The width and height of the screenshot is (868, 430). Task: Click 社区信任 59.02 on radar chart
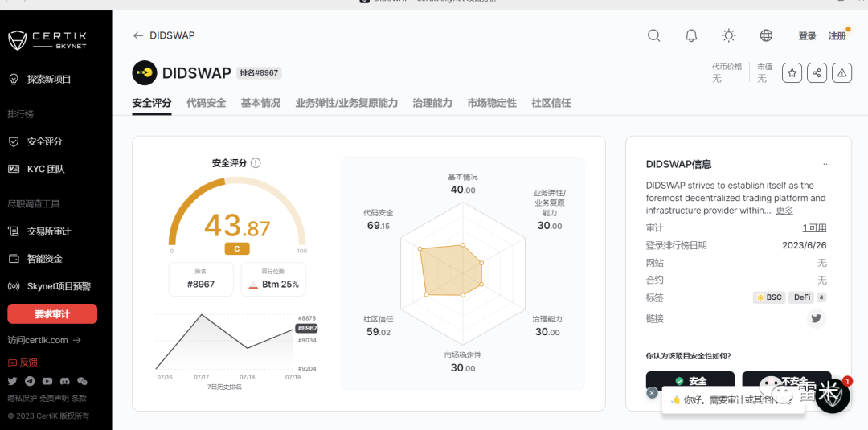(x=378, y=326)
